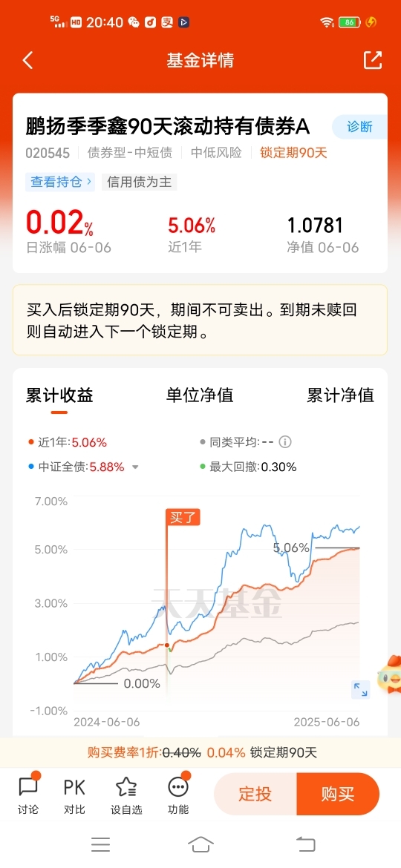Screen dimensions: 401x868
Task: Expand chart with fullscreen arrows icon
Action: (x=361, y=689)
